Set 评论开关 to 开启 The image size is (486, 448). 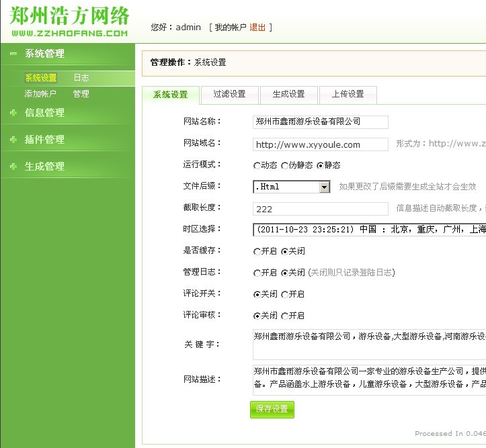click(x=285, y=295)
